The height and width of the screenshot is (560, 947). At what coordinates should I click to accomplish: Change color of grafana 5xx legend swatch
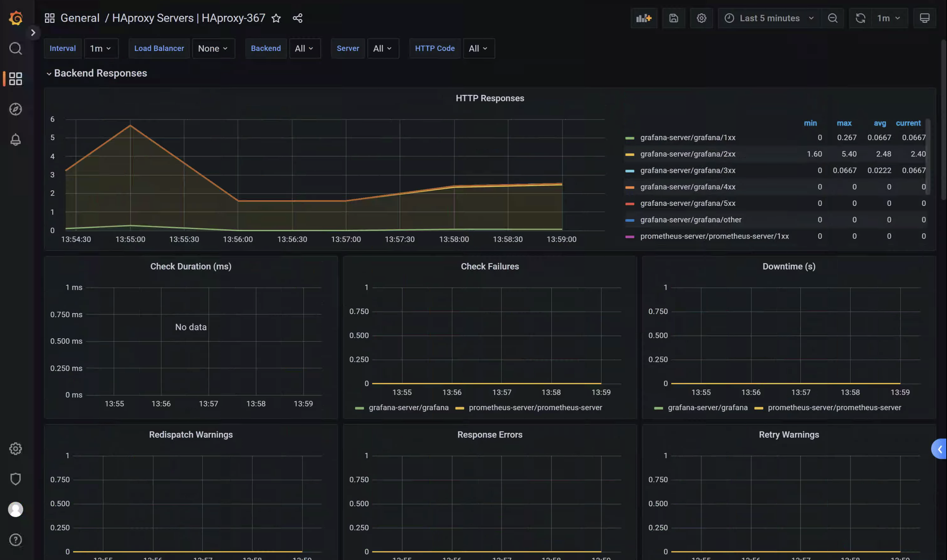point(629,204)
